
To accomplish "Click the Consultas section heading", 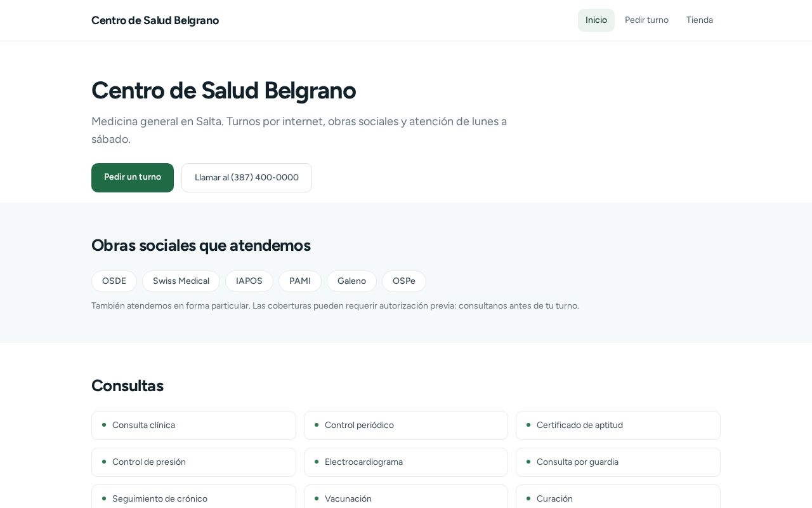I will [128, 385].
